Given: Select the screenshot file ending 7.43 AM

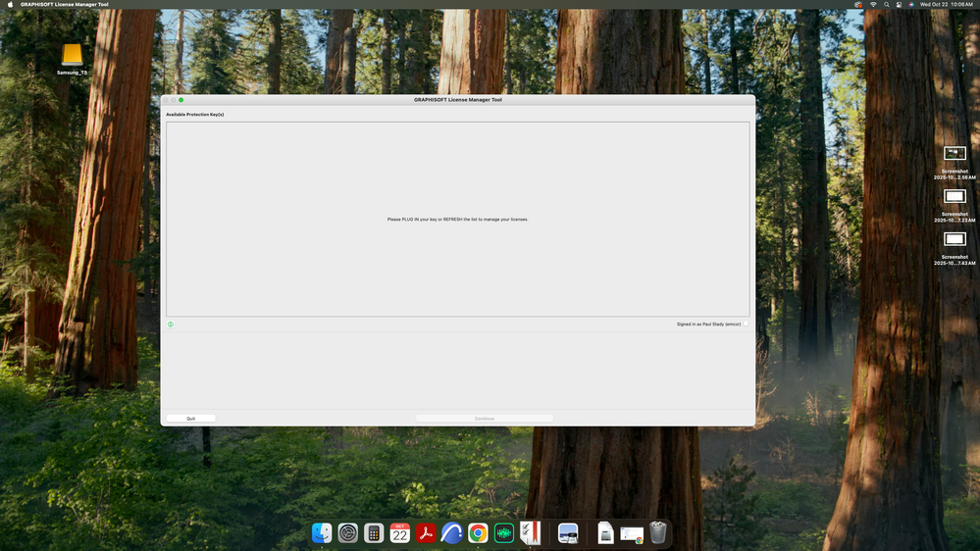Looking at the screenshot, I should 954,249.
